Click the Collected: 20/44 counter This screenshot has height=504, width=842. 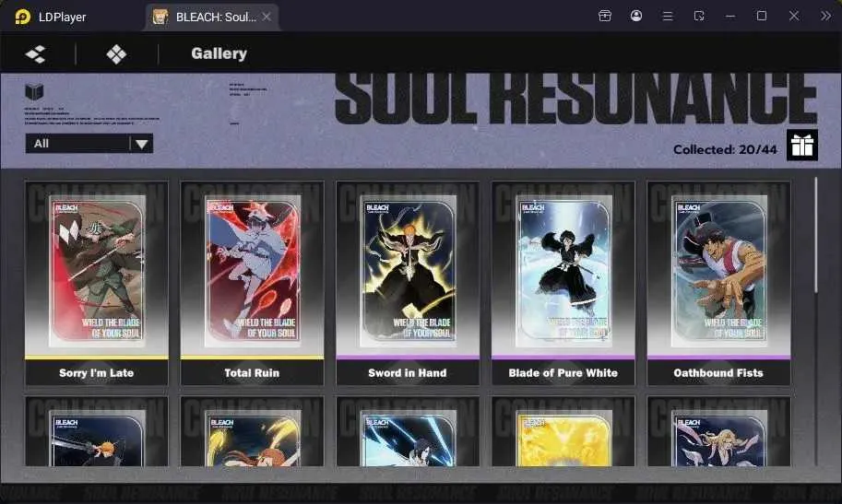[725, 149]
